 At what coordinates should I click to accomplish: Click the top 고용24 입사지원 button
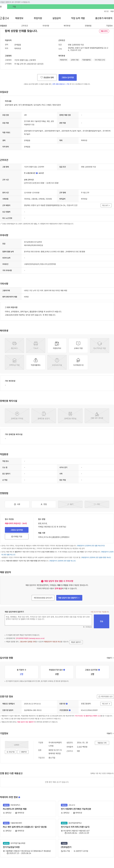pyautogui.click(x=68, y=77)
